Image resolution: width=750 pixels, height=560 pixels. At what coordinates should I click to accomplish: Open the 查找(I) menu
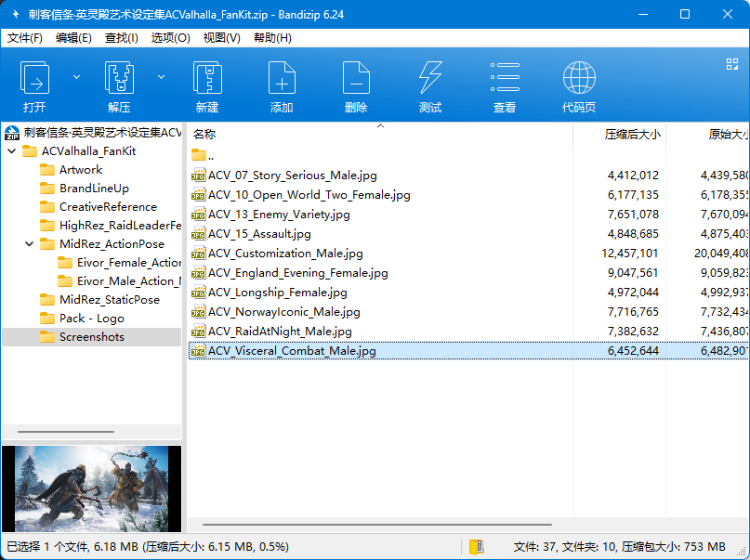tap(122, 38)
